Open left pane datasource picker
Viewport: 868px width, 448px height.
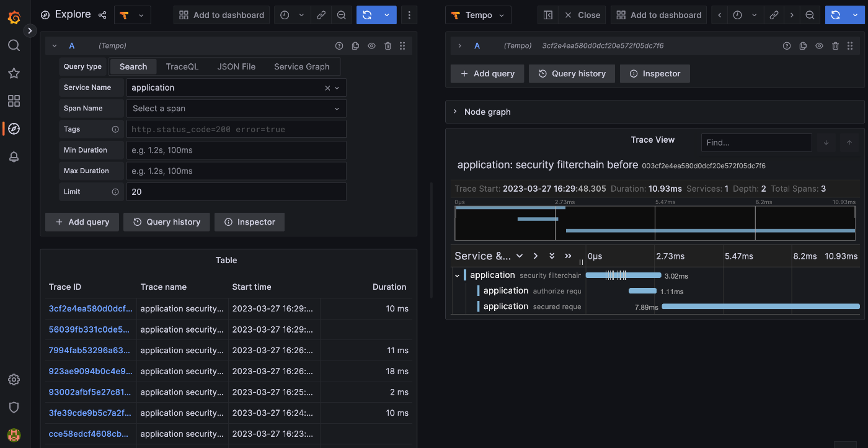point(133,15)
